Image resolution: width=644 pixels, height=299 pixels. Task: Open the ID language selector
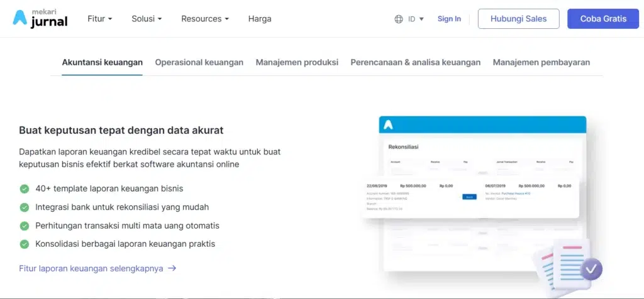(416, 19)
